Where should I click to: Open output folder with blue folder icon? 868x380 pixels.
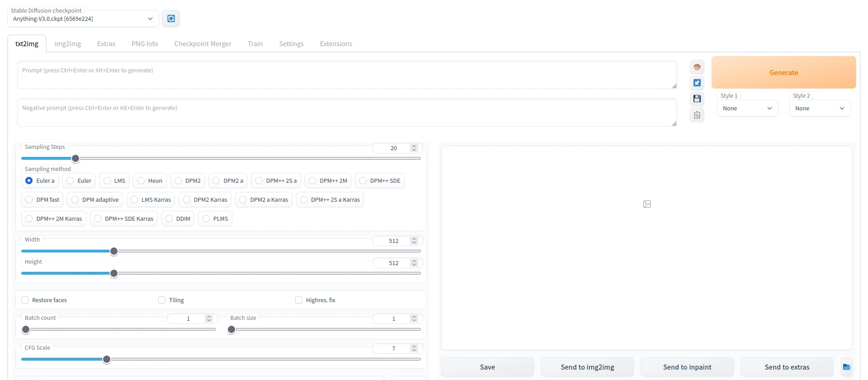[x=846, y=367]
